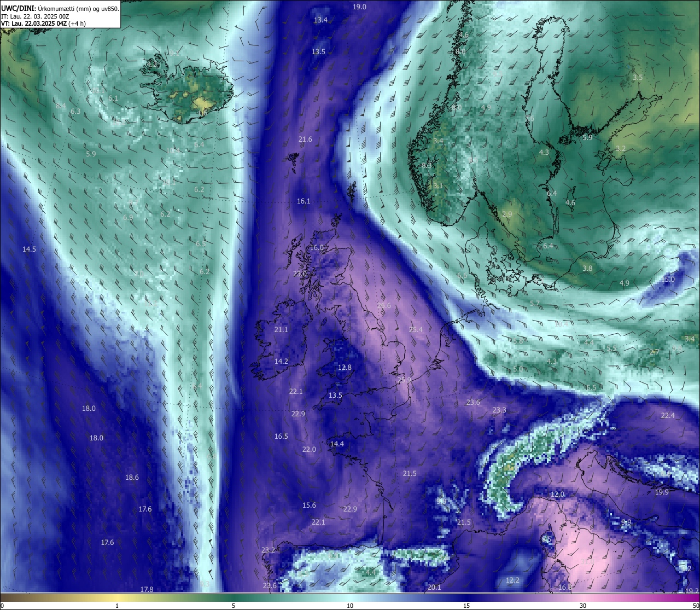
Task: Click the 'UWC/DINI: Úrkomumætti (mm) og uv850.' title line
Action: click(x=60, y=8)
